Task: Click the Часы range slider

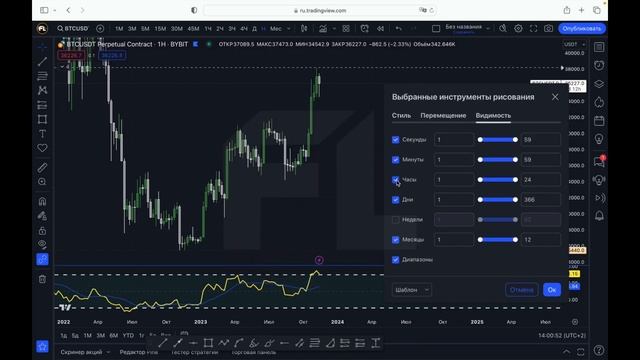Action: (x=498, y=180)
